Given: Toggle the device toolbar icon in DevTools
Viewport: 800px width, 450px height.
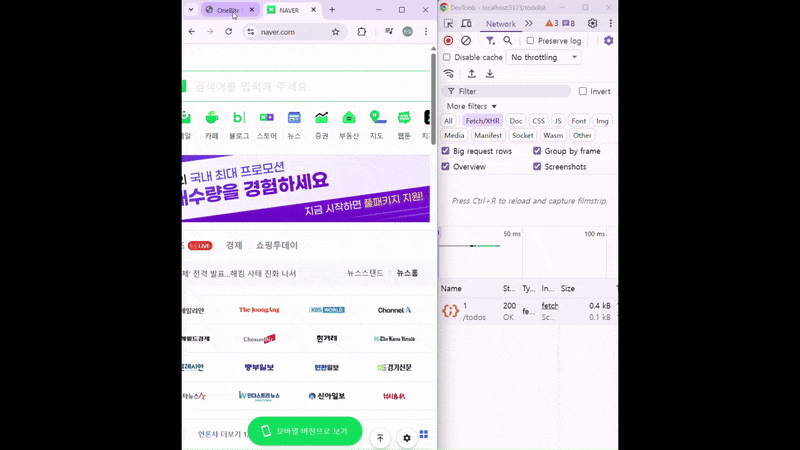Looking at the screenshot, I should pyautogui.click(x=466, y=23).
